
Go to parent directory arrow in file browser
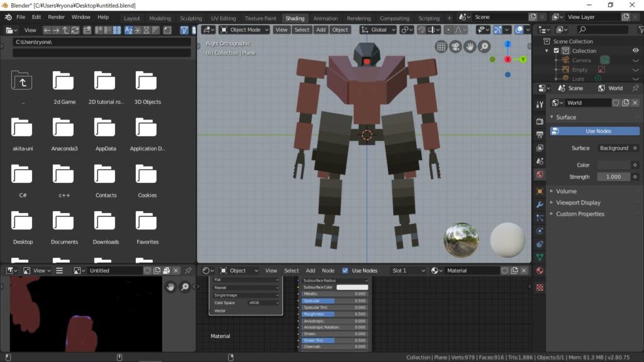[65, 30]
